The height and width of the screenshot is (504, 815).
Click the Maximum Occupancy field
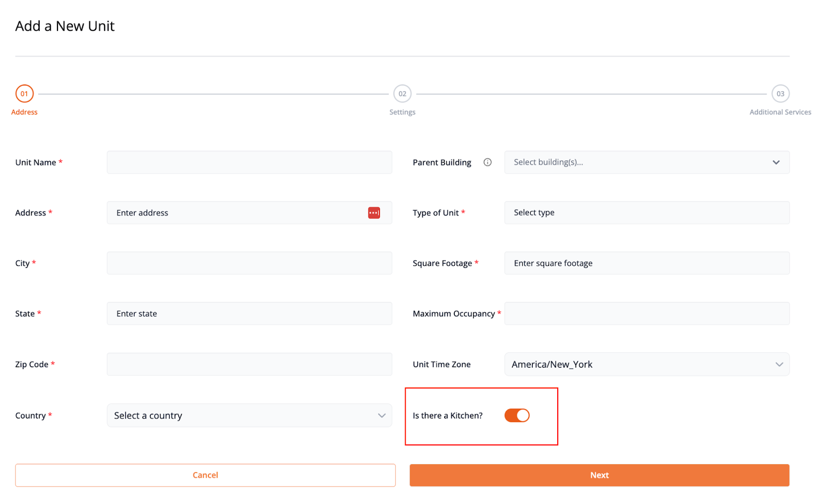point(646,314)
